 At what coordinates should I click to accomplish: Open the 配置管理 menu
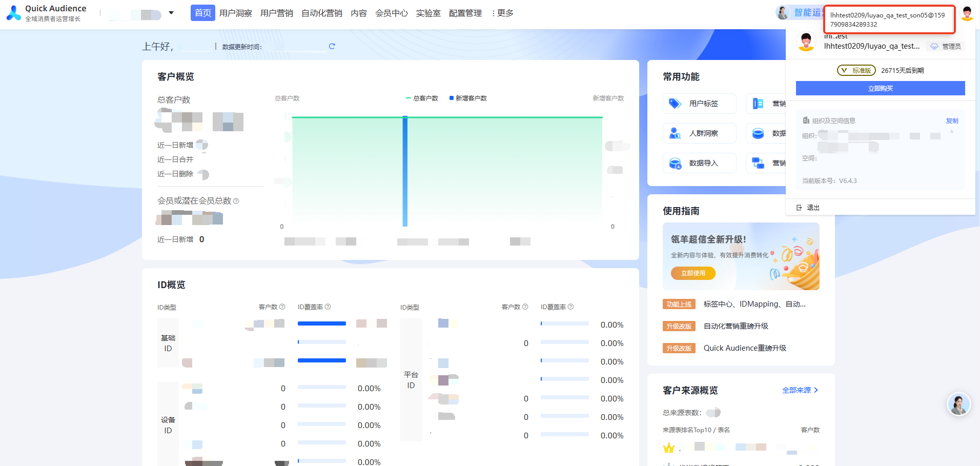pos(465,13)
